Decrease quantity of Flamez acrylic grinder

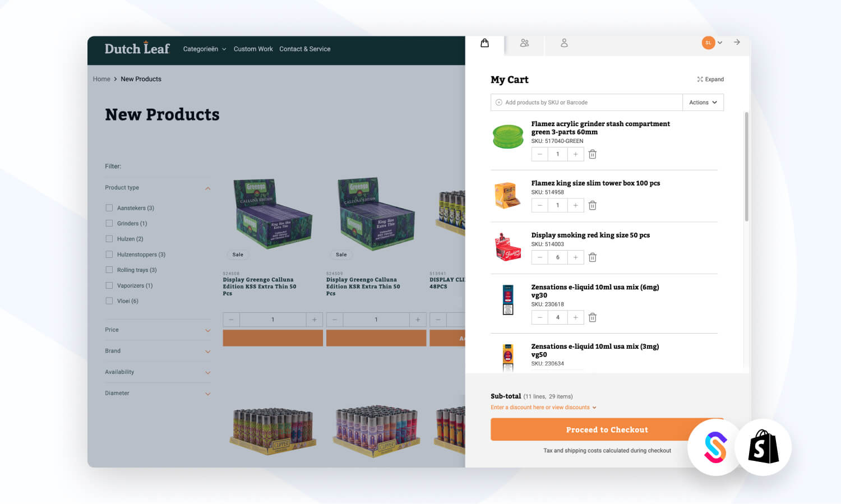click(x=539, y=154)
